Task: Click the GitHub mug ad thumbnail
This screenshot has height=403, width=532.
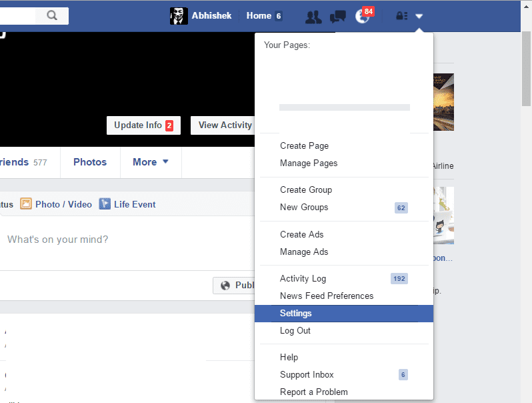Action: click(444, 216)
